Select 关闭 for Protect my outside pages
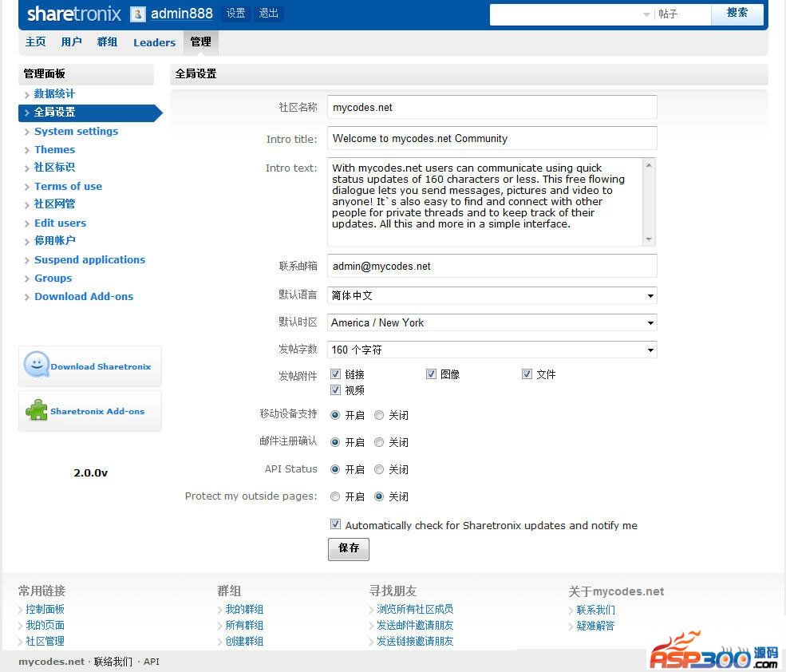The height and width of the screenshot is (672, 786). (x=379, y=496)
